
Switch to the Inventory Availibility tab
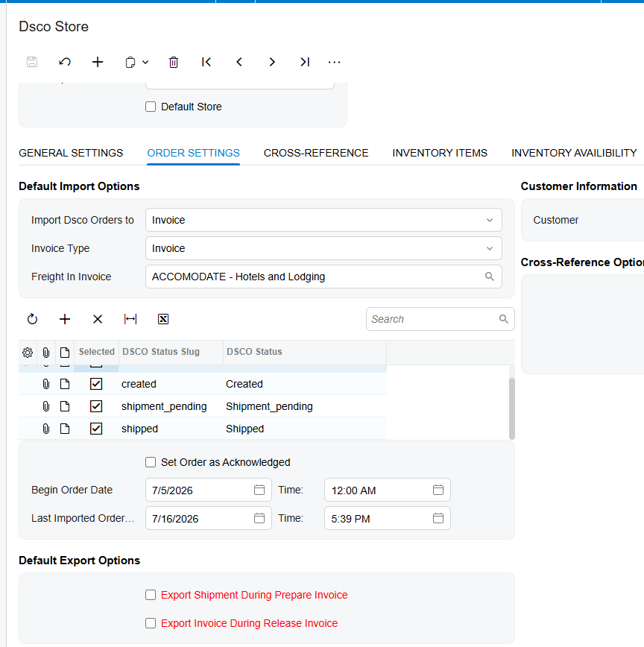574,153
